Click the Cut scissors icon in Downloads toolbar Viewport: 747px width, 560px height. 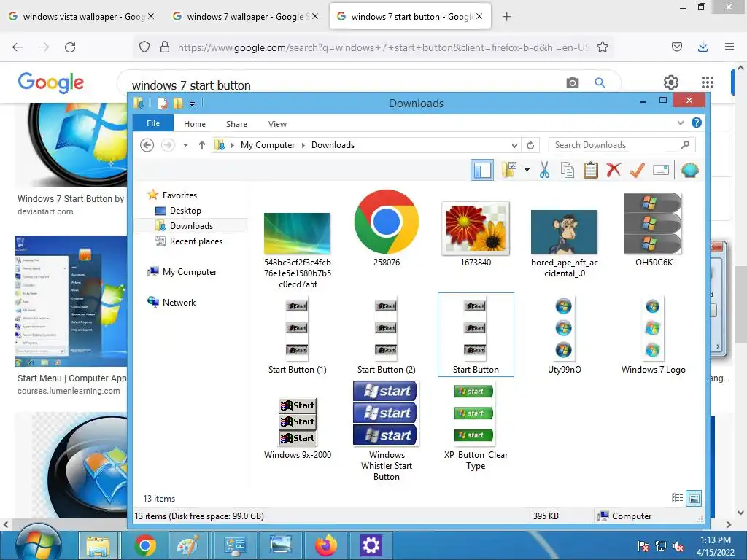[x=544, y=170]
